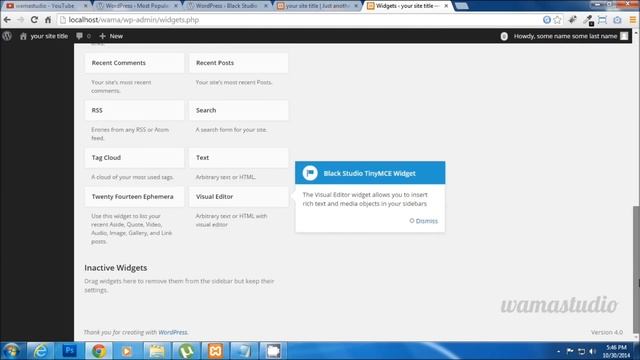The width and height of the screenshot is (640, 360).
Task: Select the Widgets browser tab
Action: pyautogui.click(x=407, y=6)
